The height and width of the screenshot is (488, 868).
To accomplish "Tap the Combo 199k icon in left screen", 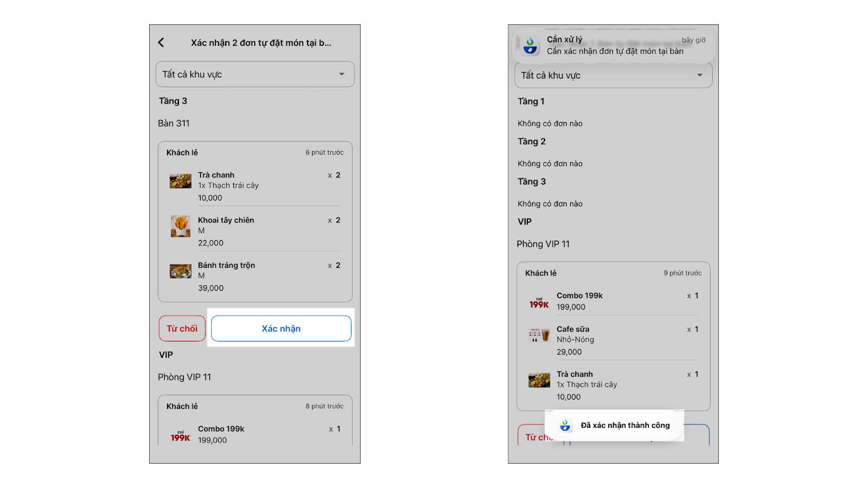I will 181,436.
